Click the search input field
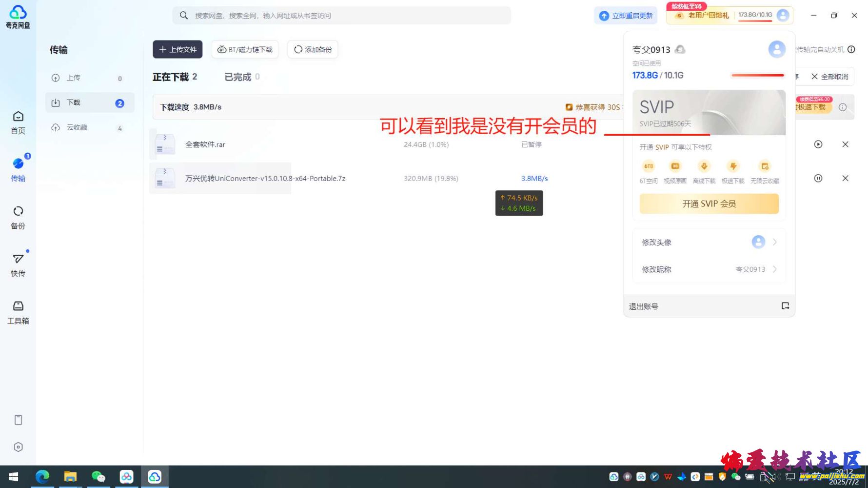The image size is (868, 488). click(x=341, y=16)
